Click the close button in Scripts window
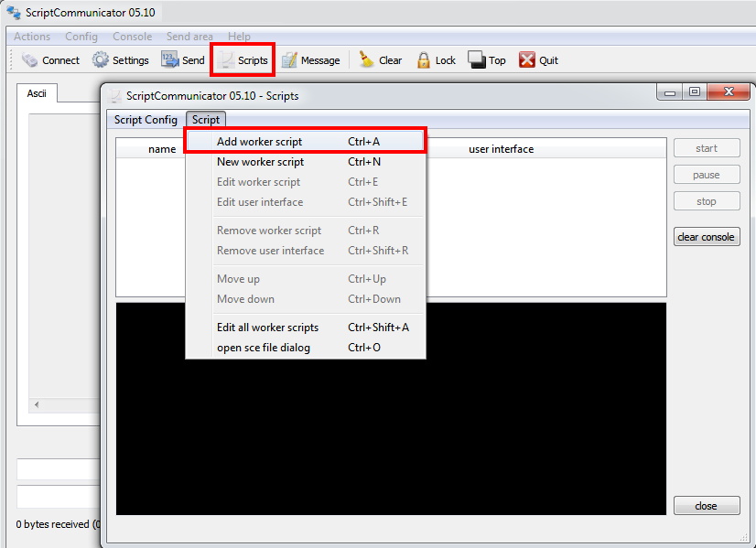 click(x=707, y=506)
